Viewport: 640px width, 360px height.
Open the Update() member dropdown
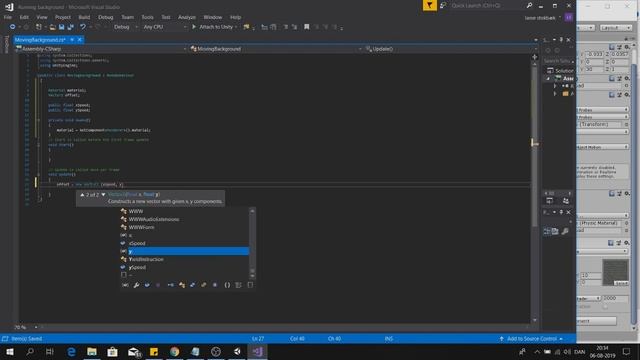450,49
